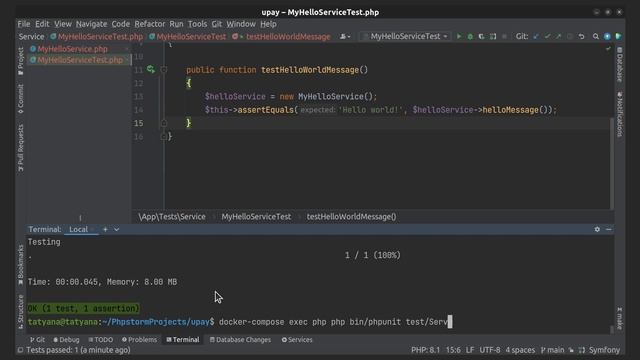
Task: Open the Git menu
Action: (217, 24)
